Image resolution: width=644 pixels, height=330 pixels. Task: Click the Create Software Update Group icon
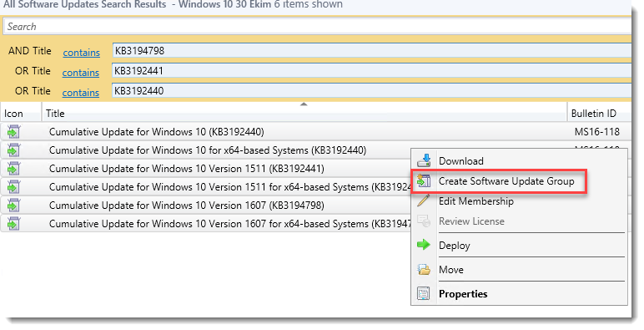[x=424, y=180]
